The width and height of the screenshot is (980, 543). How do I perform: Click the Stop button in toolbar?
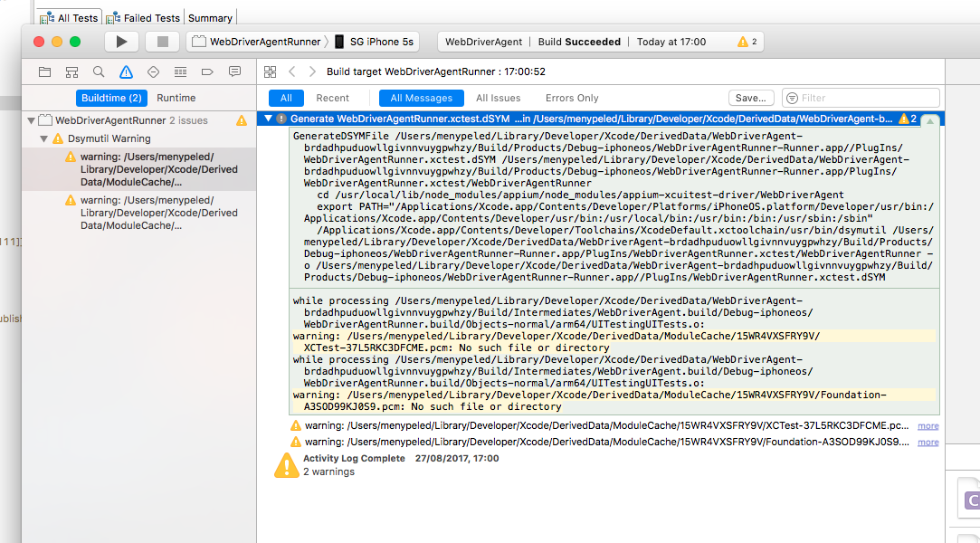click(x=163, y=42)
